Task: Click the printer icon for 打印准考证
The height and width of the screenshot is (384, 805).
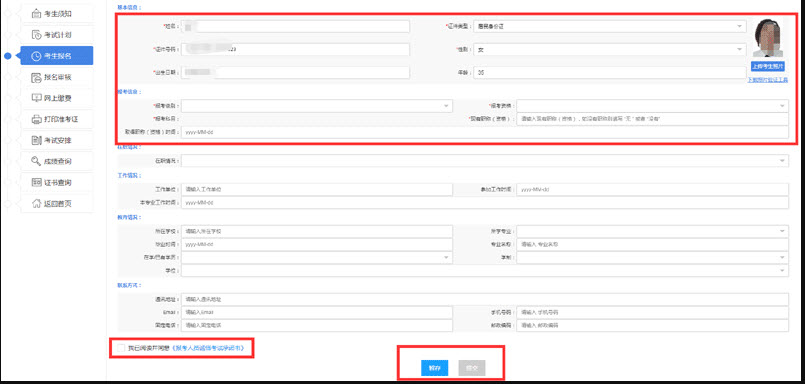Action: click(x=36, y=119)
